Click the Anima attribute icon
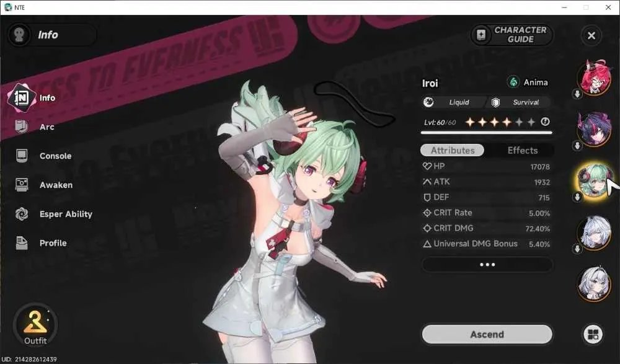 pos(513,82)
